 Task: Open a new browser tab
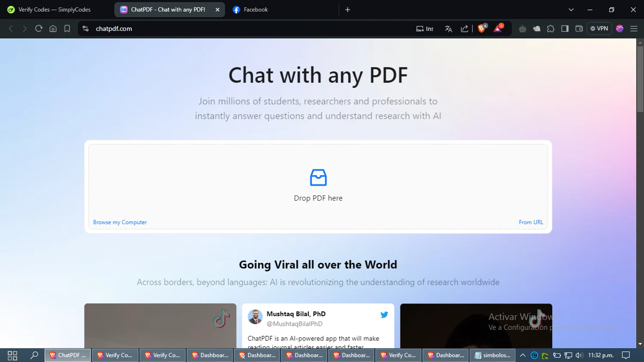(x=348, y=9)
